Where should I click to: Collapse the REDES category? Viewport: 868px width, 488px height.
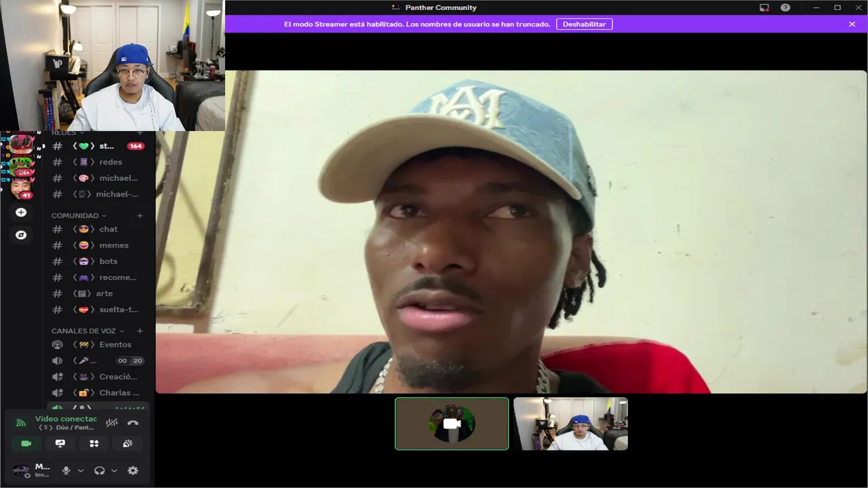click(x=68, y=133)
